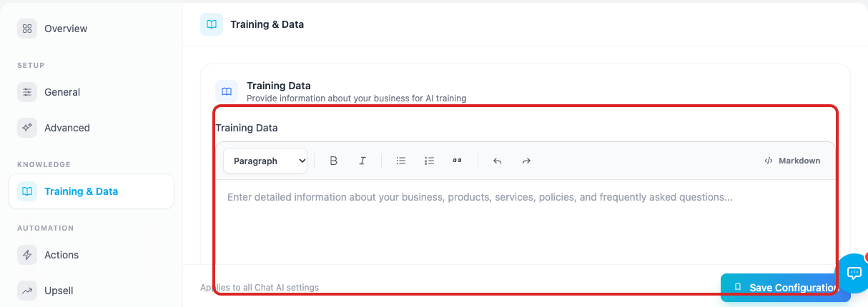Open the Paragraph style dropdown
Screen dimensions: 868x307
point(265,161)
